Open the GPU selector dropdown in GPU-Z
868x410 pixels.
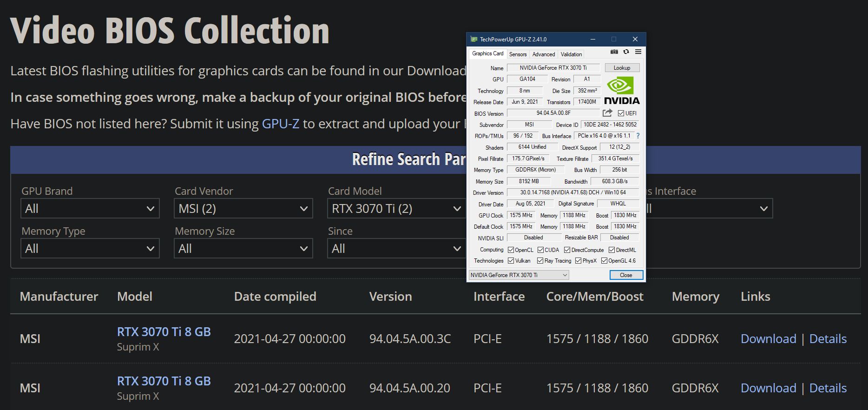point(519,275)
